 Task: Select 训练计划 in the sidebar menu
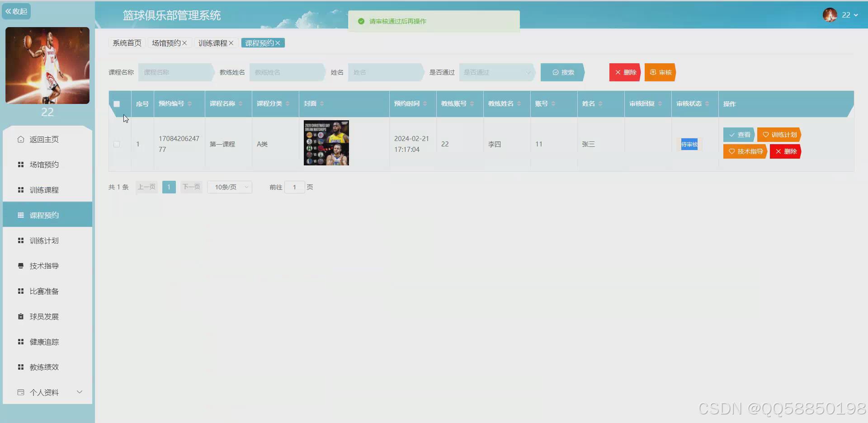(44, 240)
